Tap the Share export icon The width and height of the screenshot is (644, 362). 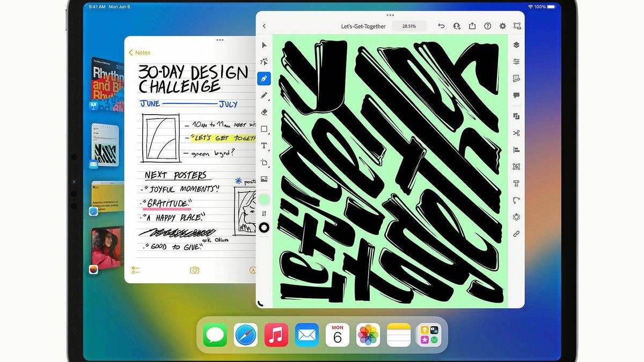(472, 26)
